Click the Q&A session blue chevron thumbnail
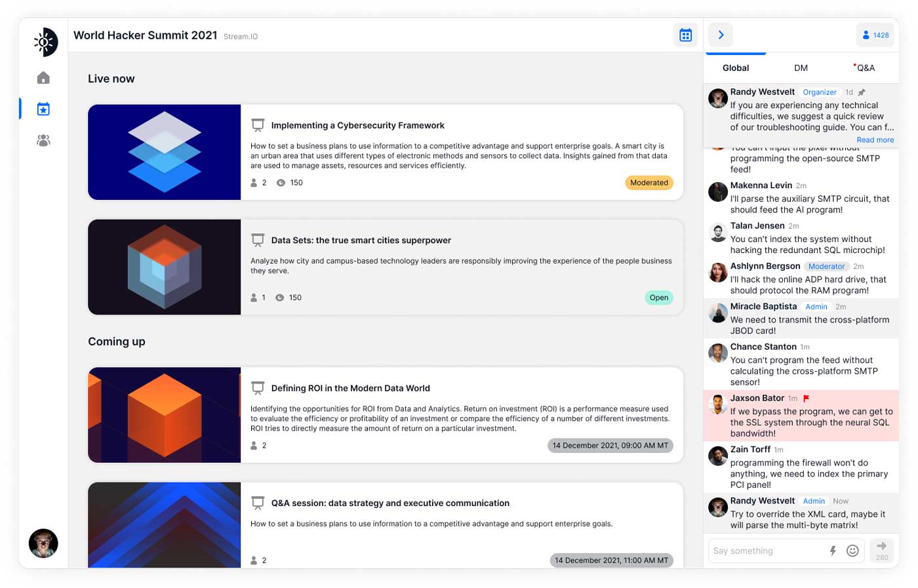Viewport: 918px width, 588px height. [165, 525]
